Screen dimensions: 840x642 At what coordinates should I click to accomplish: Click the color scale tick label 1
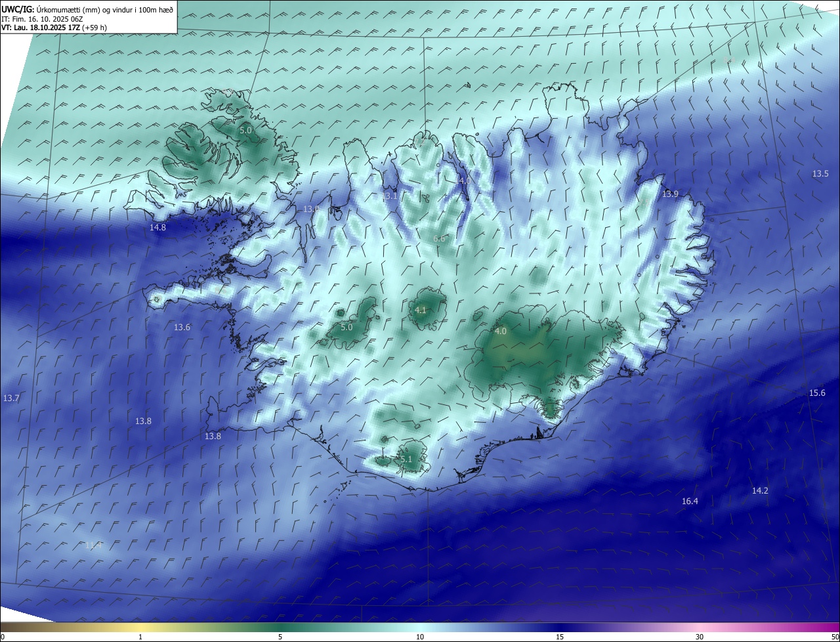pos(140,637)
